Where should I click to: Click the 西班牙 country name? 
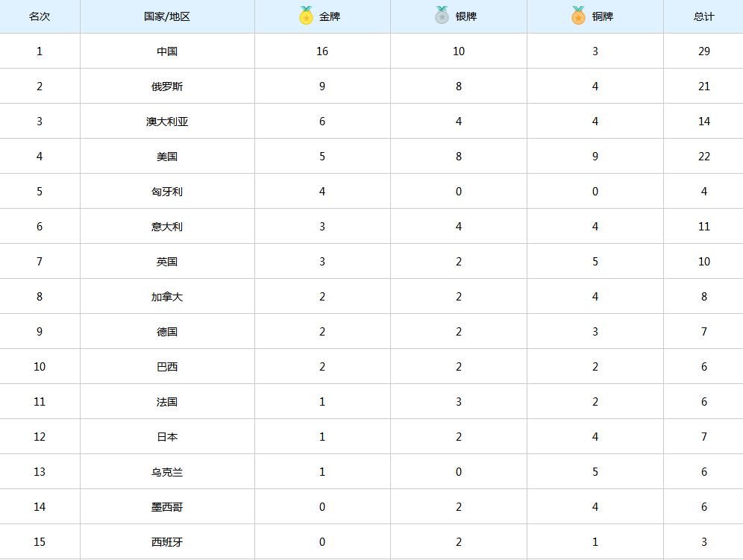tap(167, 542)
